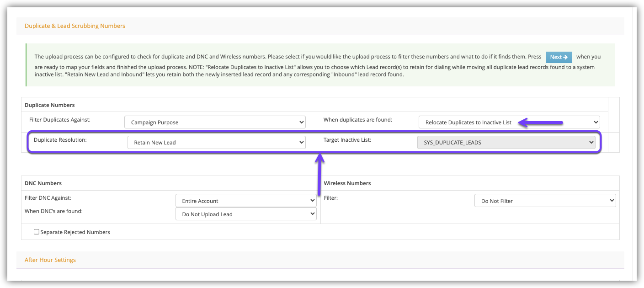Click the DNC Numbers section heading
644x288 pixels.
43,183
